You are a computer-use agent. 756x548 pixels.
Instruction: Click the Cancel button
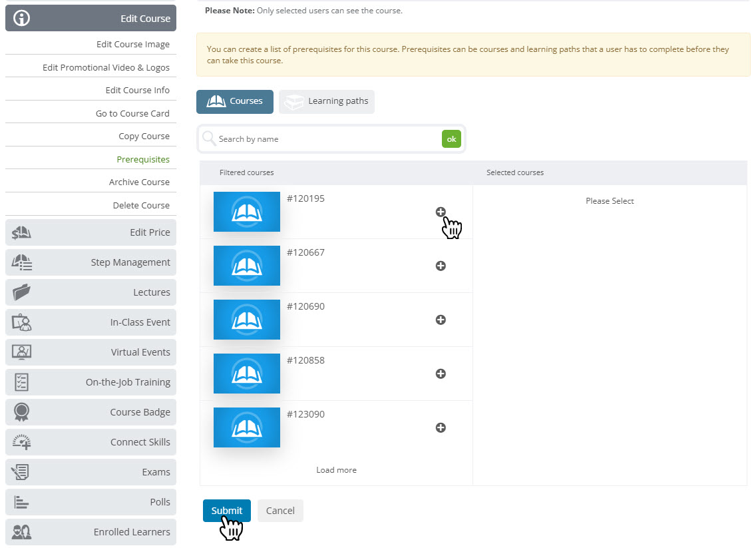pyautogui.click(x=280, y=510)
